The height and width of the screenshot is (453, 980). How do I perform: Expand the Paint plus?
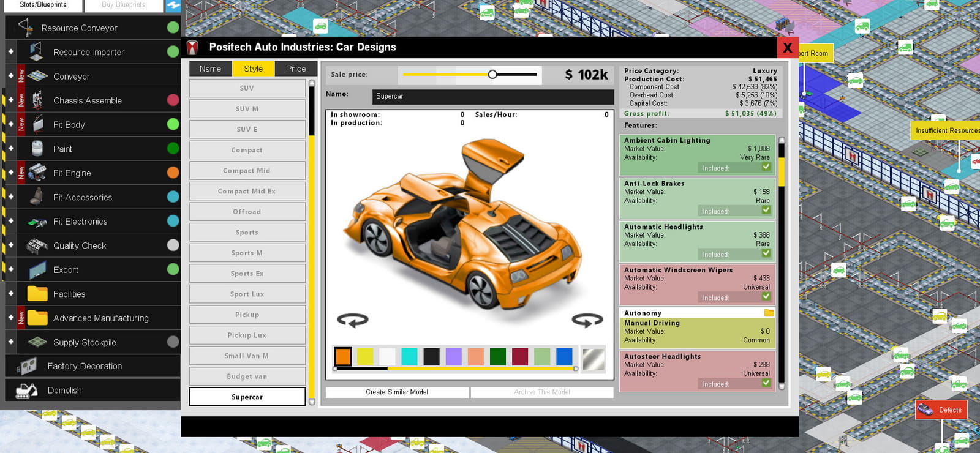pyautogui.click(x=10, y=149)
